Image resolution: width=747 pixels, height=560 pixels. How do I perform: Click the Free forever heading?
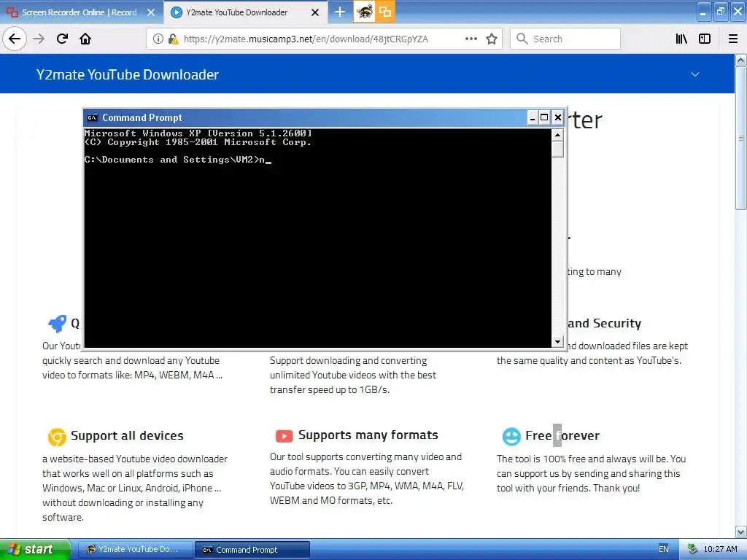tap(562, 435)
